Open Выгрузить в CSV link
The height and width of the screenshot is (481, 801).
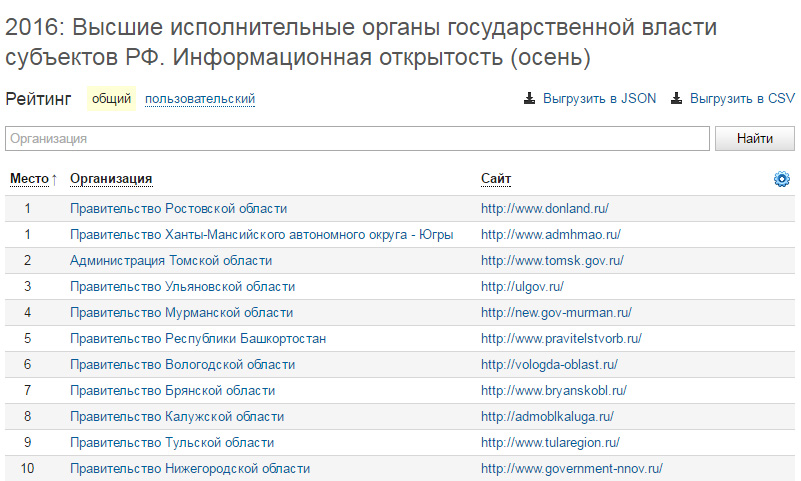pyautogui.click(x=742, y=99)
